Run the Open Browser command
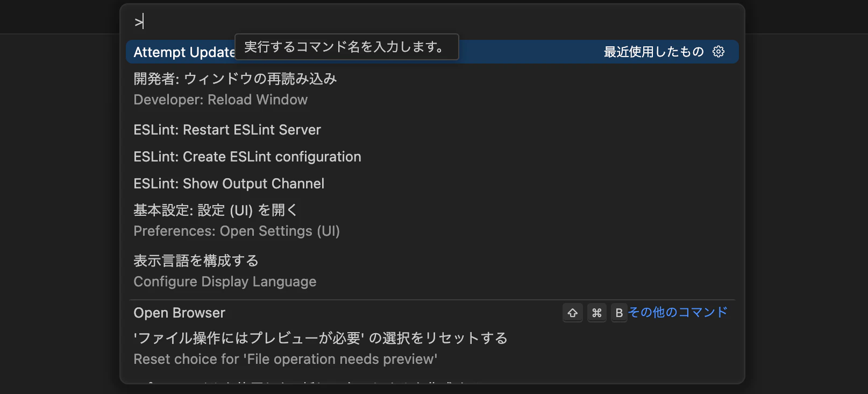 [432, 313]
